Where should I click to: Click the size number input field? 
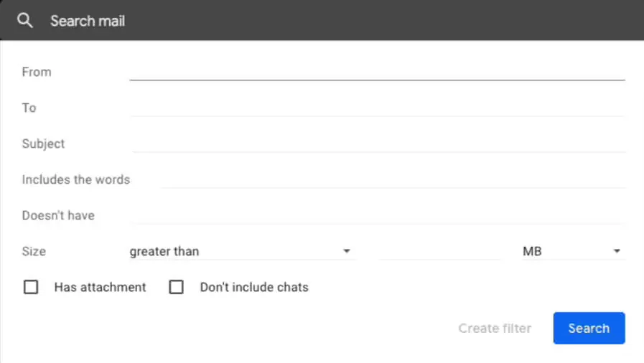click(439, 251)
